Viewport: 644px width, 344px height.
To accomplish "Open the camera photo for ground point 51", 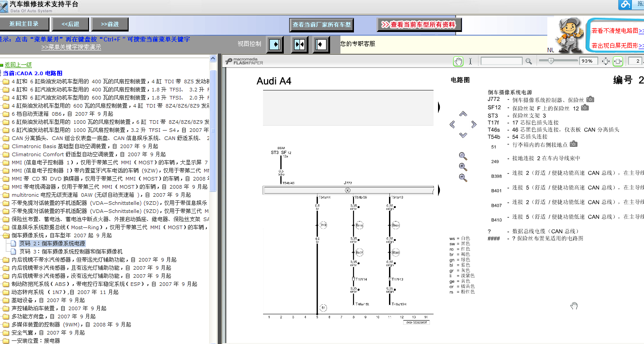I will pyautogui.click(x=573, y=144).
